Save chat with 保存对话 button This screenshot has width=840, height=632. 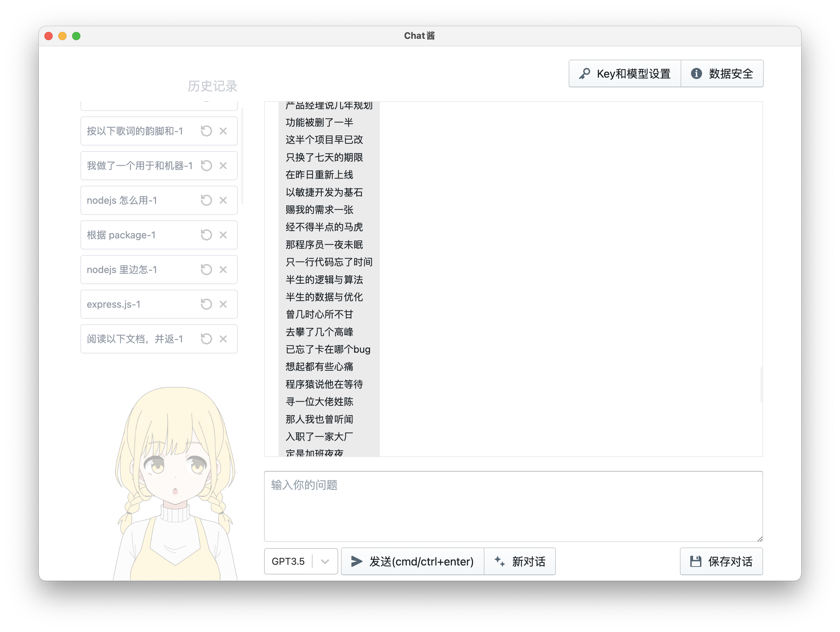[721, 561]
